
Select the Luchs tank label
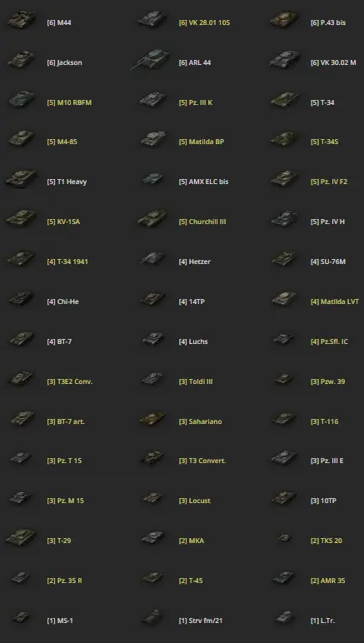click(193, 341)
